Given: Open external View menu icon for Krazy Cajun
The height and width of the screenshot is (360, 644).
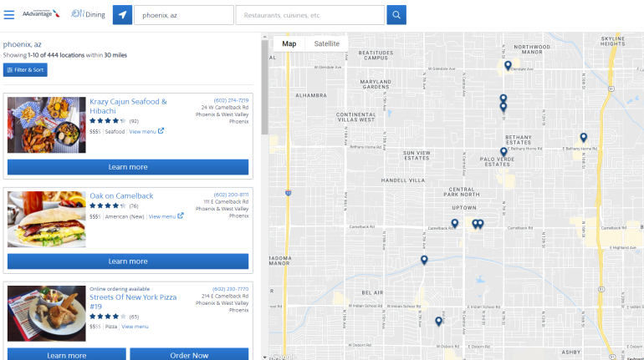Looking at the screenshot, I should pyautogui.click(x=161, y=131).
